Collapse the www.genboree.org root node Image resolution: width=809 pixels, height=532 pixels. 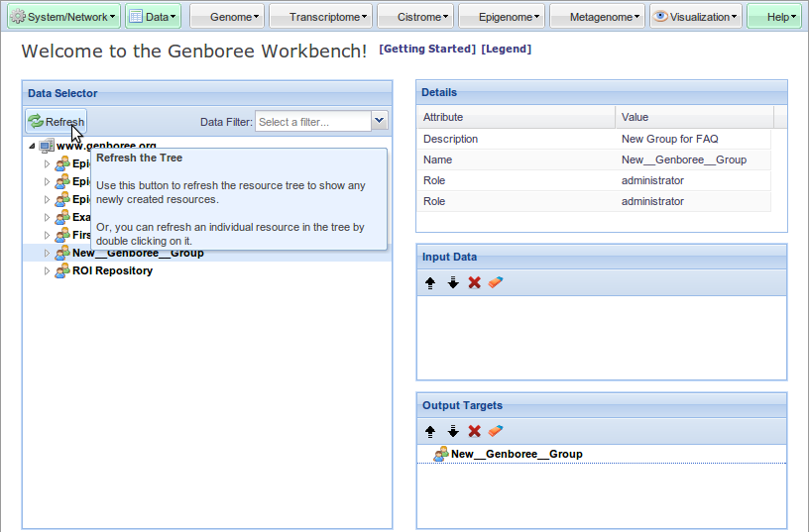pos(32,147)
